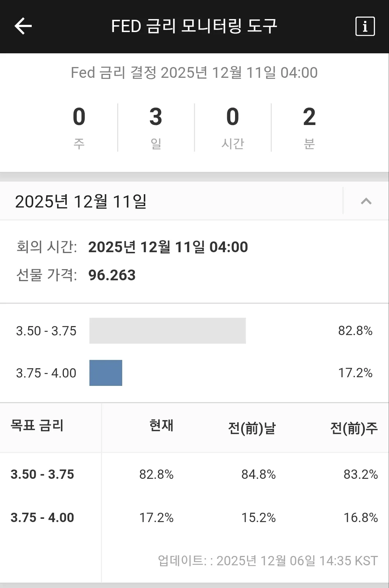Click the 3.50 - 3.75 table row label
The width and height of the screenshot is (389, 588).
click(42, 475)
